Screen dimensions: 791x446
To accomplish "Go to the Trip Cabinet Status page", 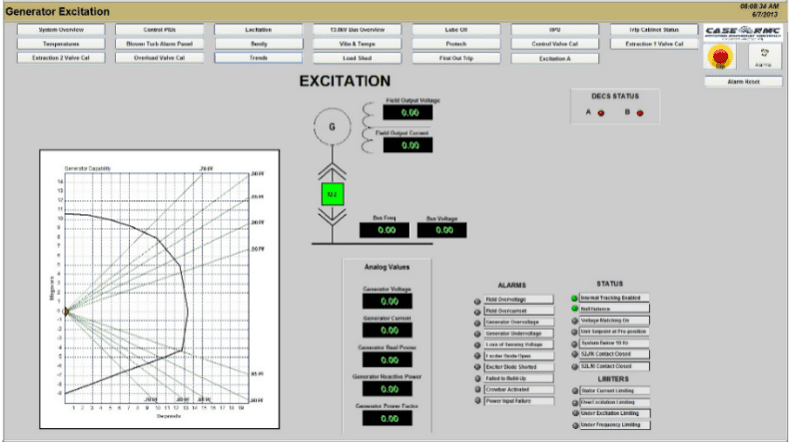I will [x=654, y=30].
